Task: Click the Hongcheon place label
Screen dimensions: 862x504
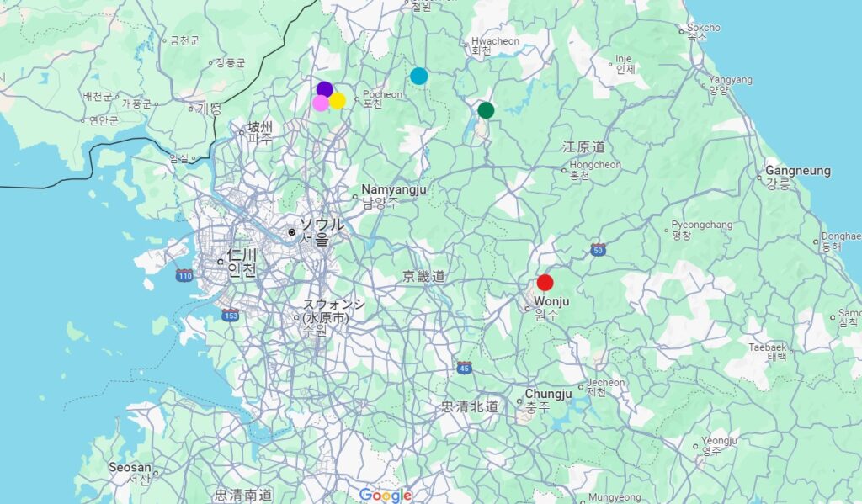Action: click(595, 165)
